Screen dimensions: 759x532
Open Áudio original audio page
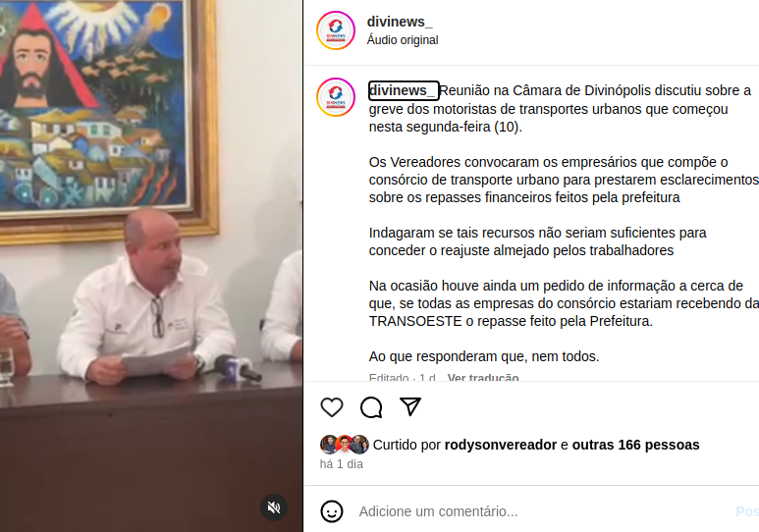coord(403,40)
